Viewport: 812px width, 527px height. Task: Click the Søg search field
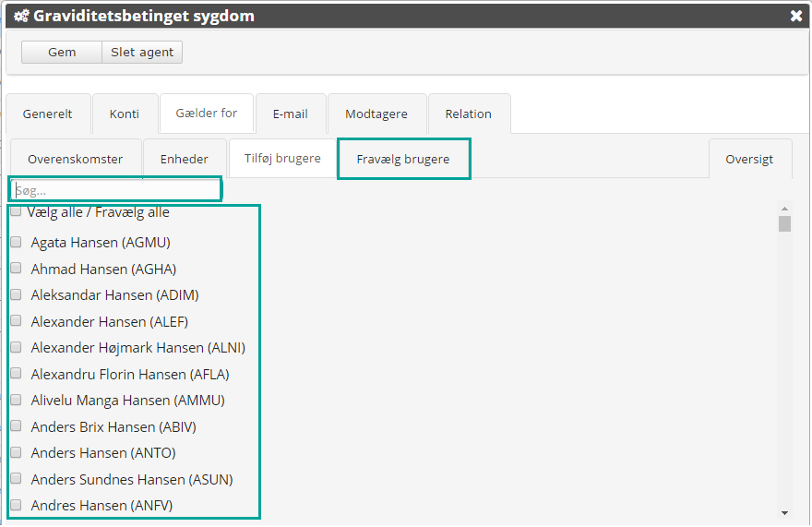(x=116, y=190)
